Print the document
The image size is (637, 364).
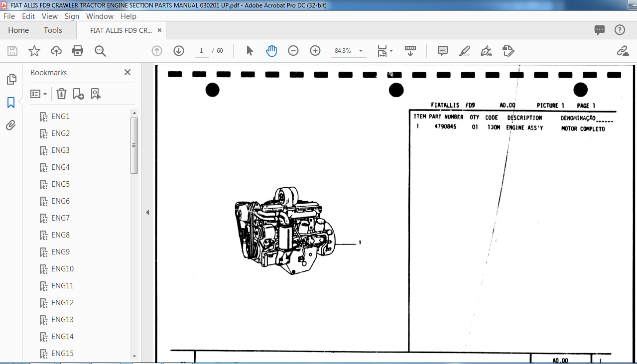pos(78,51)
